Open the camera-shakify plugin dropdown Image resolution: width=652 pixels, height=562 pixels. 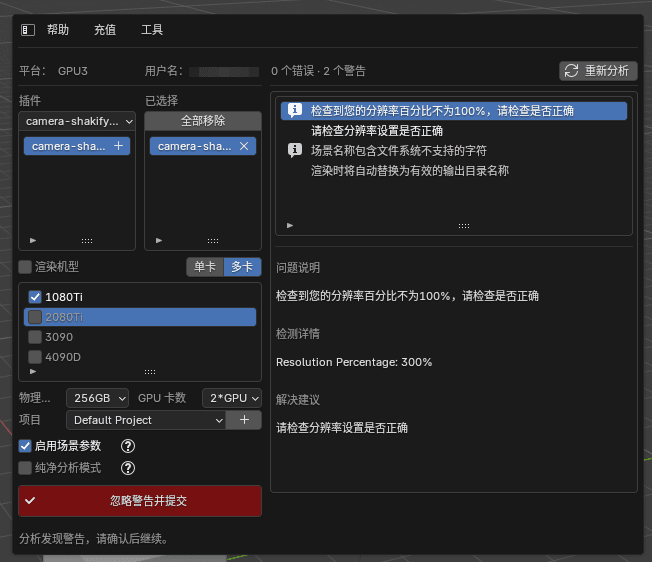77,121
